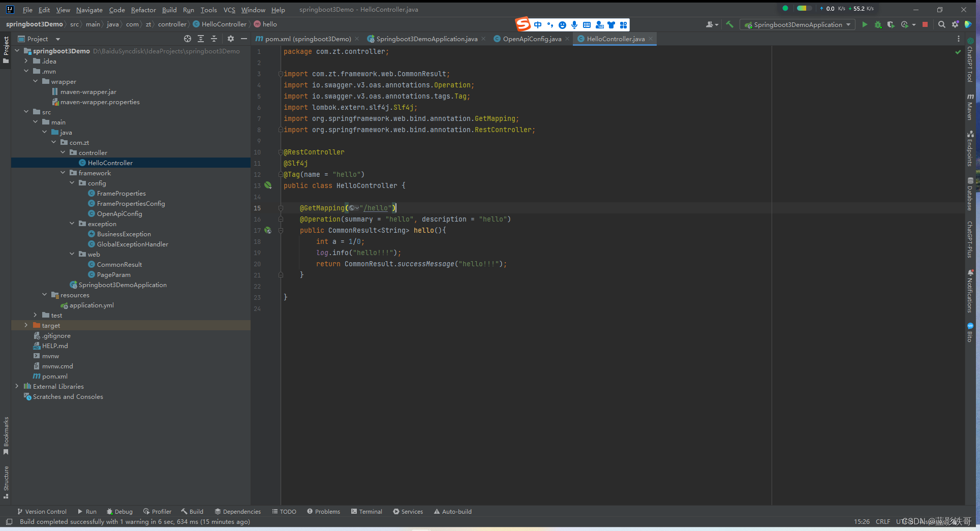The height and width of the screenshot is (531, 980).
Task: Toggle Sogou voice input microphone
Action: click(574, 24)
